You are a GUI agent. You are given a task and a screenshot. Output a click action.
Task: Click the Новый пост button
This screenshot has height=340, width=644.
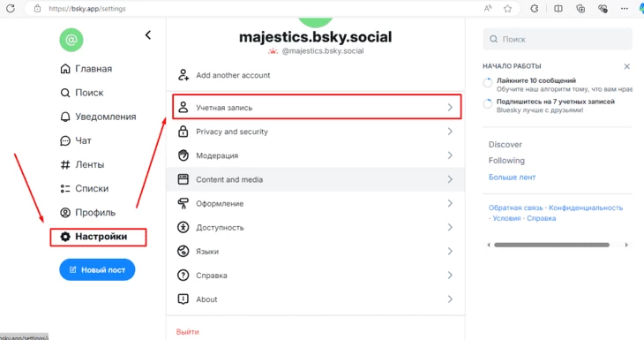click(97, 269)
